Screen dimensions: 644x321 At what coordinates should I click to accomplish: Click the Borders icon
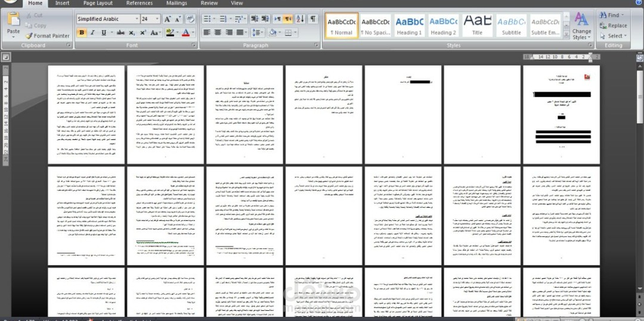click(x=289, y=32)
